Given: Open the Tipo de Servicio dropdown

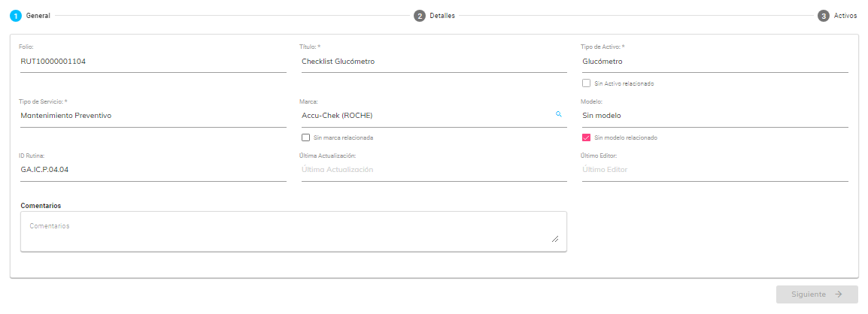Looking at the screenshot, I should [153, 116].
